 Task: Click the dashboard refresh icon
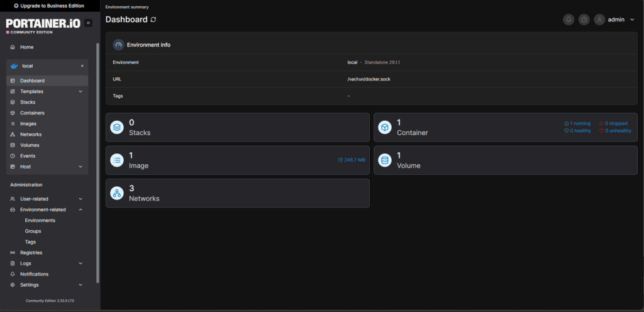tap(153, 19)
